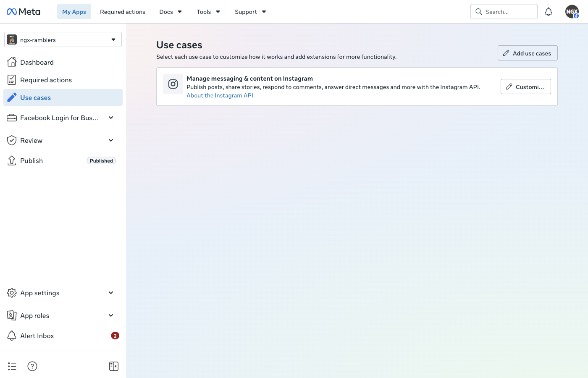
Task: Open the NGX profile avatar menu
Action: pyautogui.click(x=572, y=12)
